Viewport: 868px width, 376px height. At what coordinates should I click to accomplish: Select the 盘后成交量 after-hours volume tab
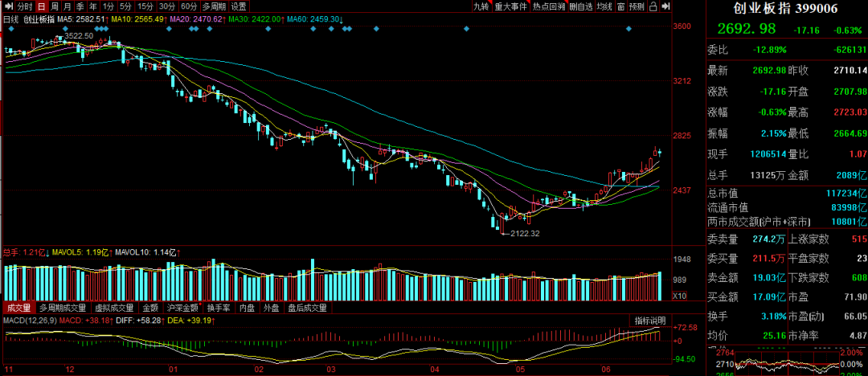307,308
